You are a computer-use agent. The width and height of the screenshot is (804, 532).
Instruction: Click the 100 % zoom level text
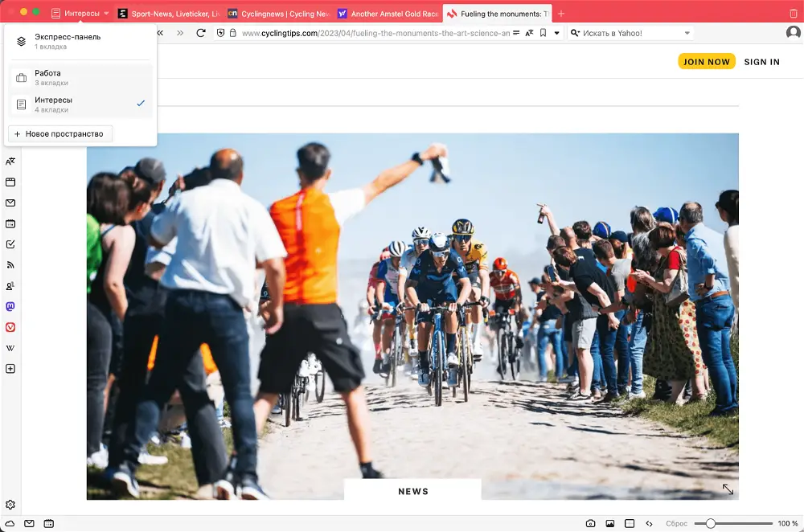point(788,523)
